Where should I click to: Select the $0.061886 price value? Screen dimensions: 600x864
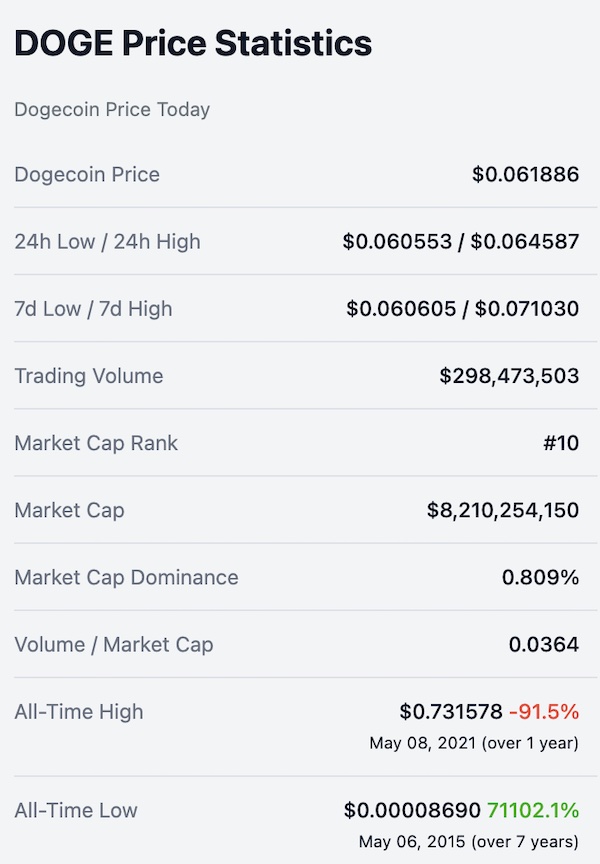[x=525, y=174]
